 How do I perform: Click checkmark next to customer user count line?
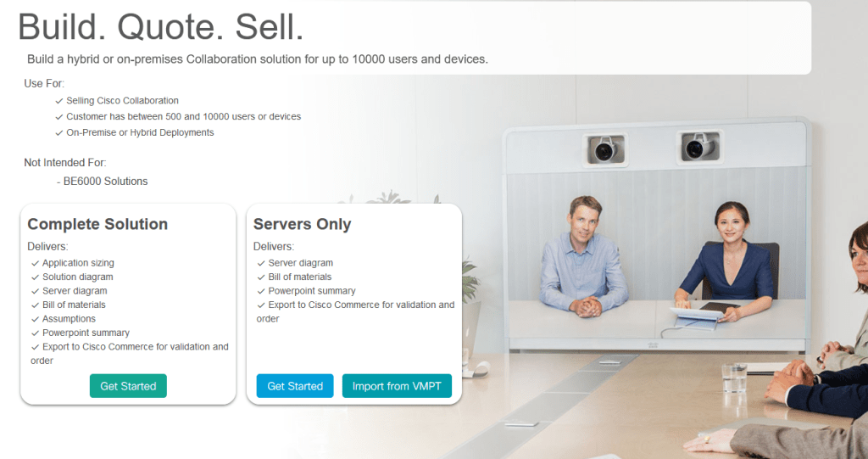[58, 117]
